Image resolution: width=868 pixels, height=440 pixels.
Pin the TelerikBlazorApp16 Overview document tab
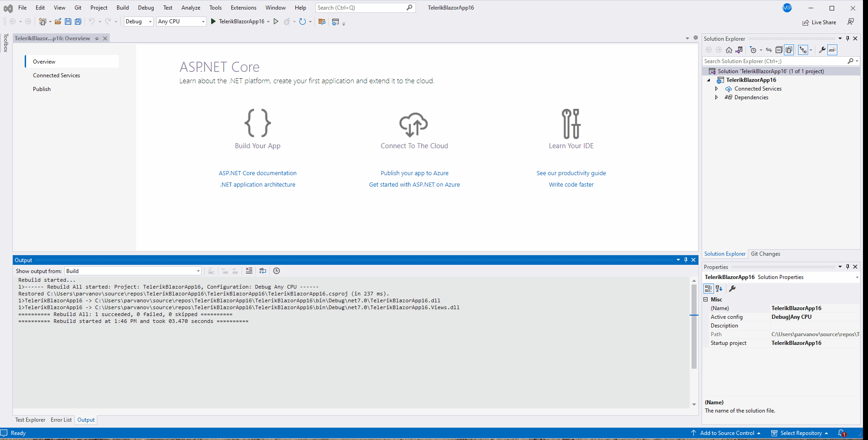[96, 38]
